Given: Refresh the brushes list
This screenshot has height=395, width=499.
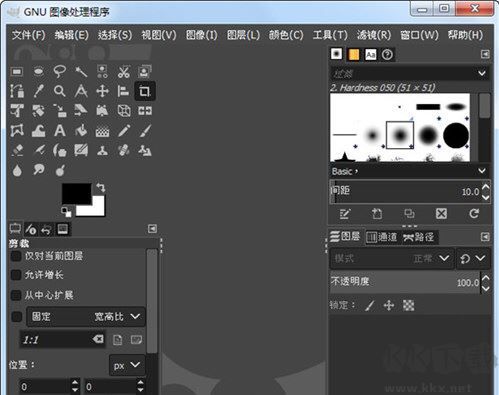Looking at the screenshot, I should (x=474, y=214).
